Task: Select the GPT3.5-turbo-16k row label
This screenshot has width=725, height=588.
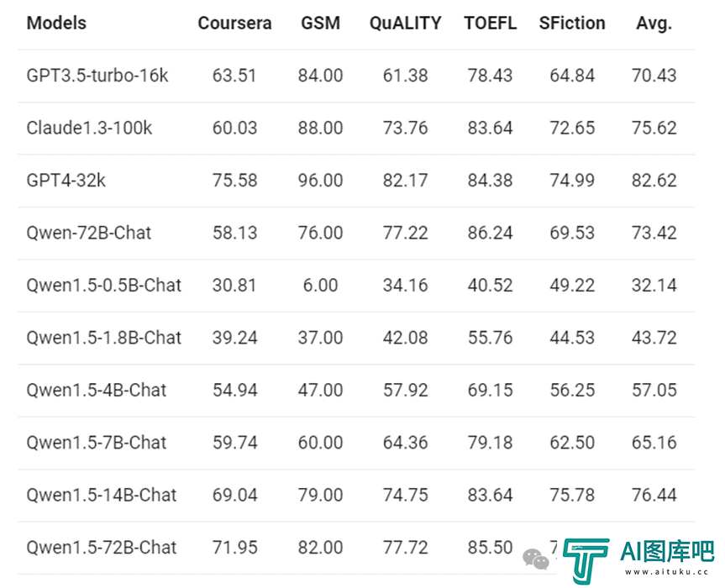Action: pos(97,76)
